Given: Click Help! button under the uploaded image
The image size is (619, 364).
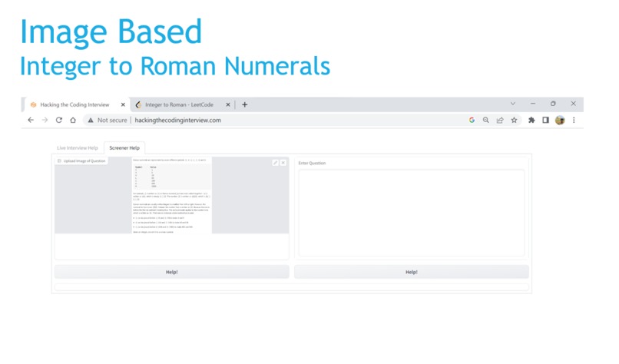Looking at the screenshot, I should pyautogui.click(x=172, y=272).
